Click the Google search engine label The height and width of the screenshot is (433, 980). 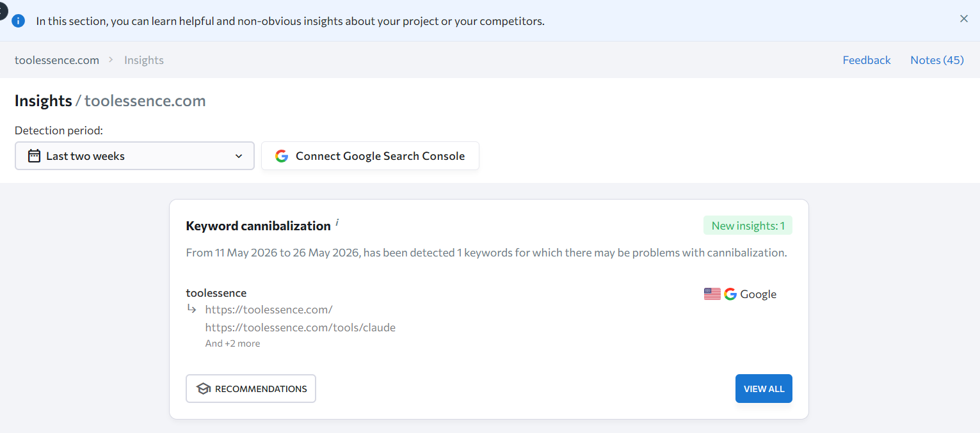point(758,294)
